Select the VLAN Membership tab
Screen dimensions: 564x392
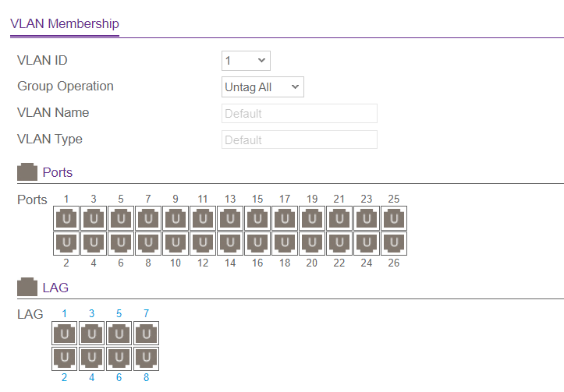[65, 23]
